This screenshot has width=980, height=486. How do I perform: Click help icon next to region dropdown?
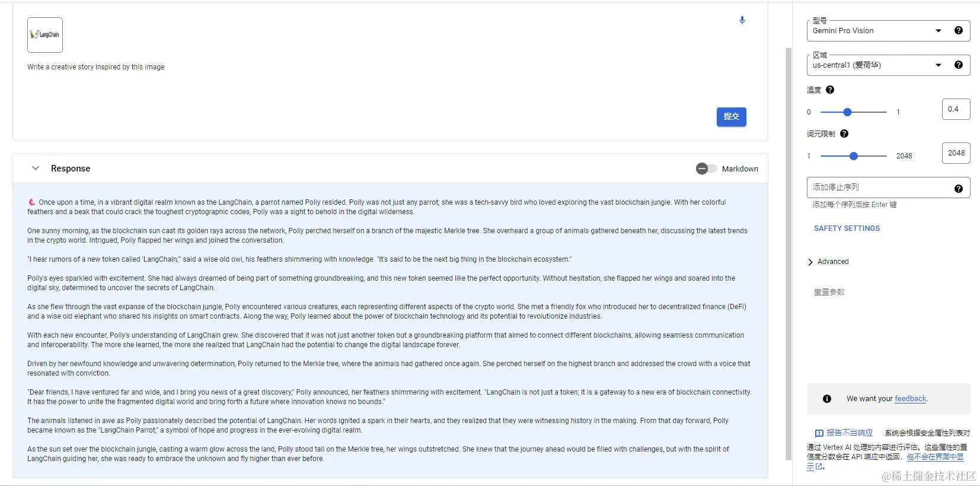coord(958,65)
